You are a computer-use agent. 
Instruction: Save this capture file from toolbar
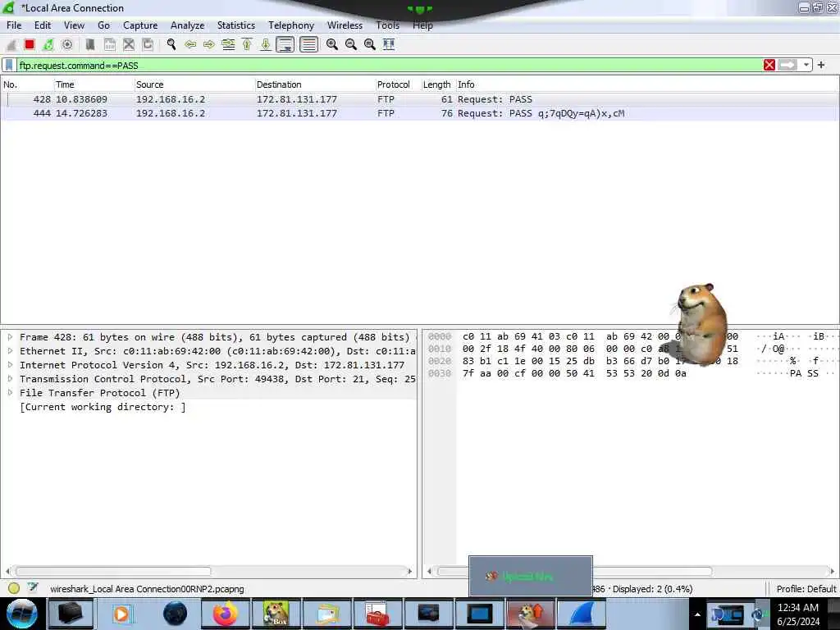(110, 44)
